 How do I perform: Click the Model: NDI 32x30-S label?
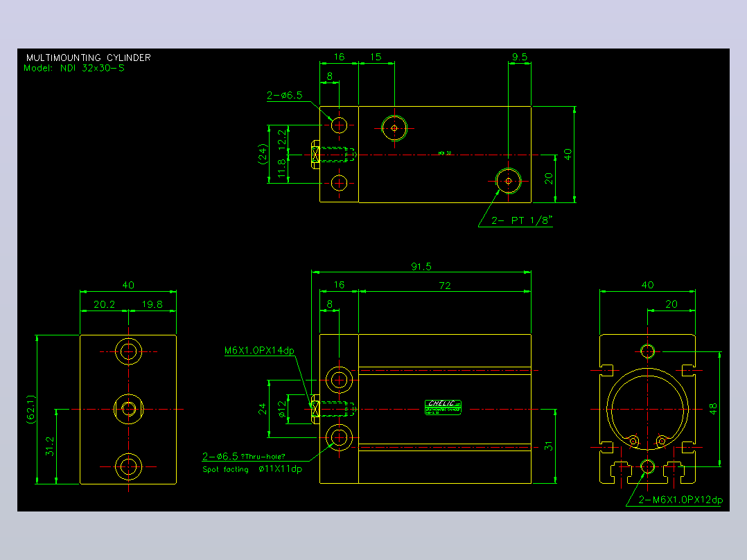pos(74,68)
